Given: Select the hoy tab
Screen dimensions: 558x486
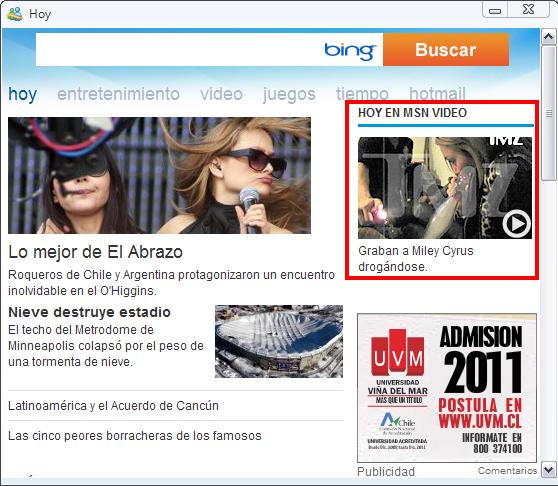Looking at the screenshot, I should tap(22, 94).
